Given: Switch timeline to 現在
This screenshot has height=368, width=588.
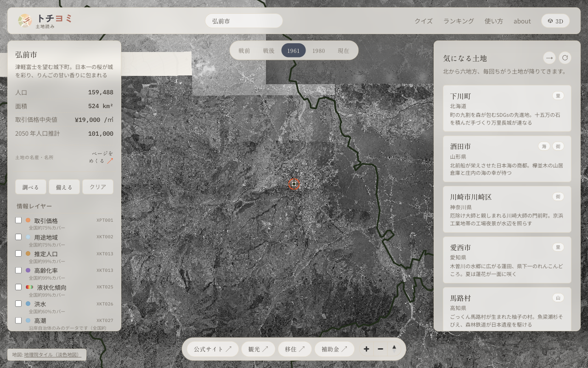Looking at the screenshot, I should click(x=344, y=51).
